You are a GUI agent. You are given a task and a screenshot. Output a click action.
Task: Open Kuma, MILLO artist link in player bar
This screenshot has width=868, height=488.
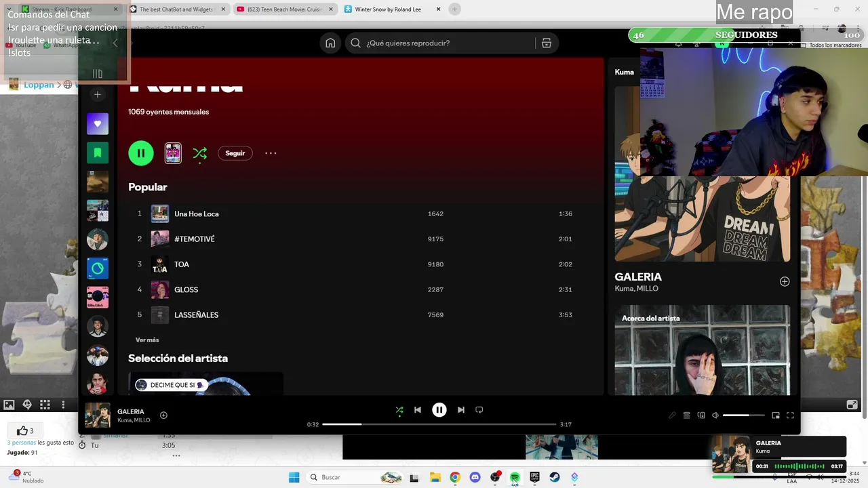click(134, 420)
